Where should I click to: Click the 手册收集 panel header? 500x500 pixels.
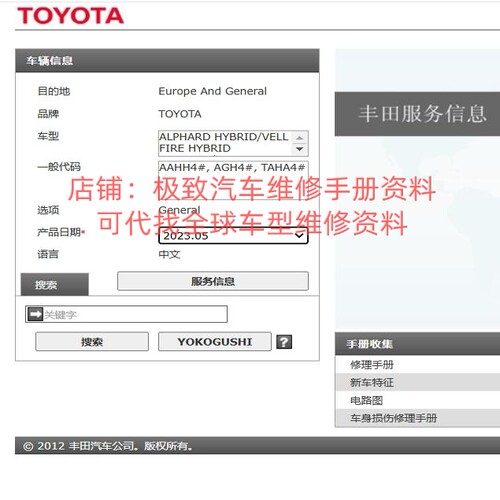417,344
